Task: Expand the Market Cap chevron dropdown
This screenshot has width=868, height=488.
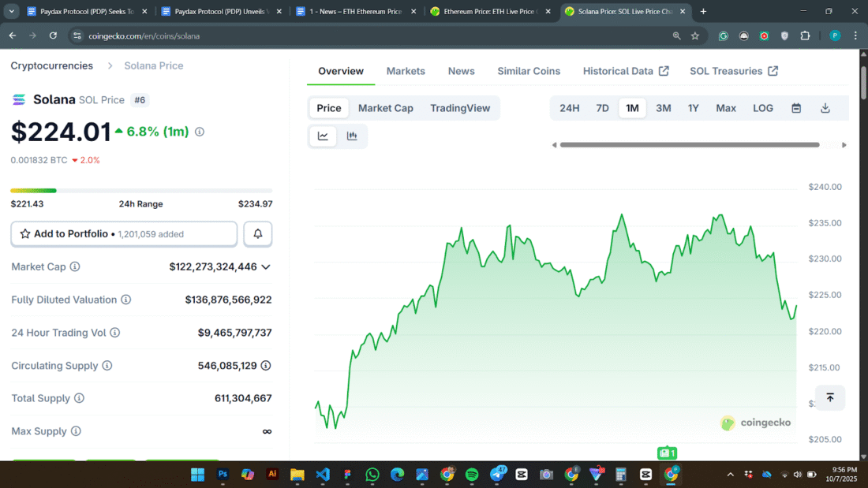Action: [x=266, y=267]
